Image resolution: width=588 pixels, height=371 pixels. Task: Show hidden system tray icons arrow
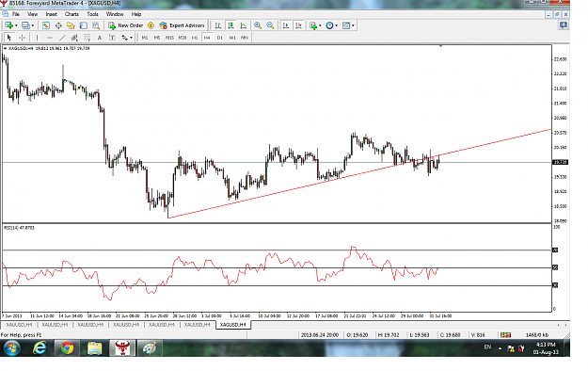(x=500, y=348)
